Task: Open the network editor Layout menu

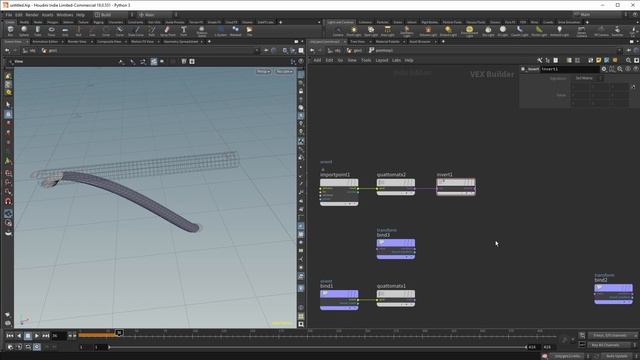Action: (x=382, y=60)
